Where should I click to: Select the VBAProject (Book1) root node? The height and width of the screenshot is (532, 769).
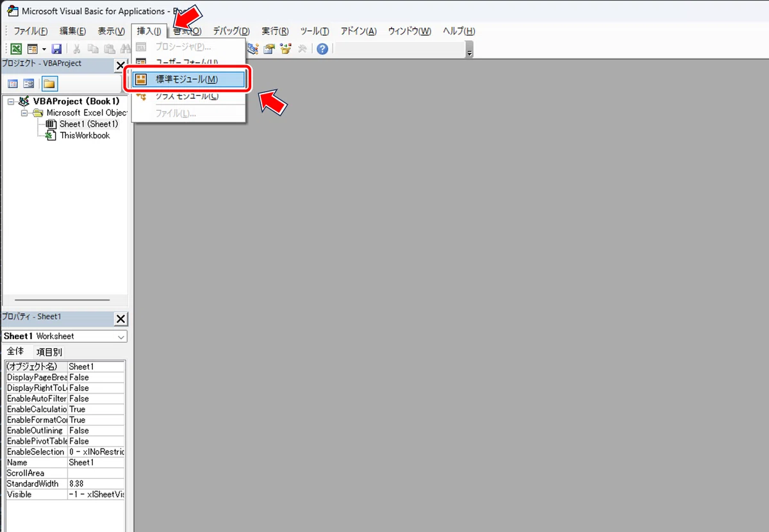pyautogui.click(x=76, y=101)
